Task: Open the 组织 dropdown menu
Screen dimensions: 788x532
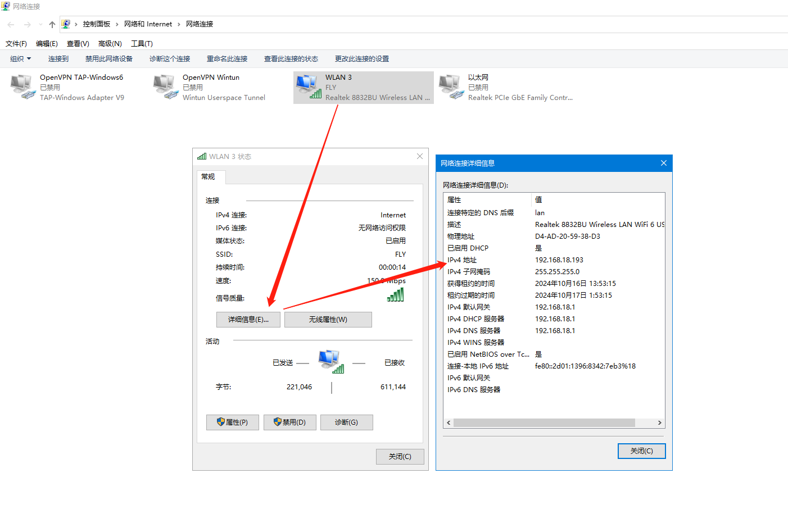Action: 20,59
